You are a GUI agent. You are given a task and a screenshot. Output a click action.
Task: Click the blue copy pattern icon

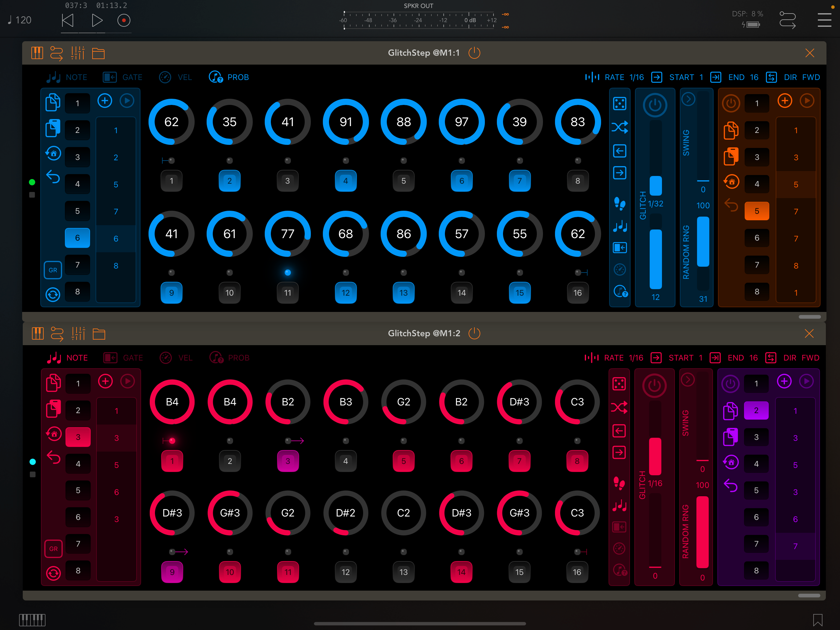click(53, 103)
